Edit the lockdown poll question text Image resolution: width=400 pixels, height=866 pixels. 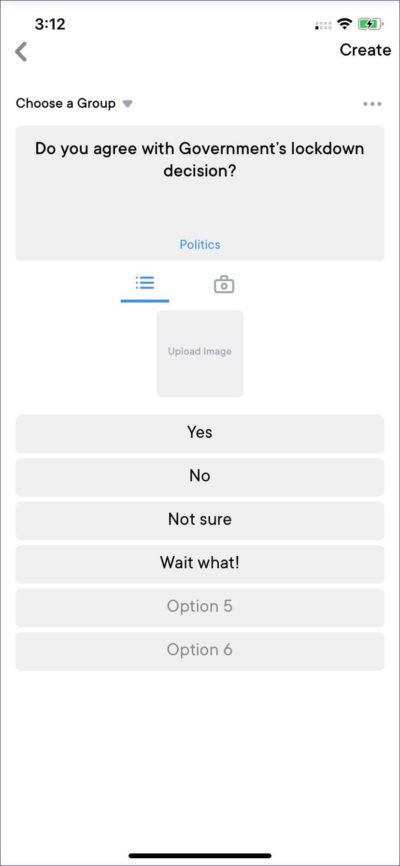coord(199,160)
